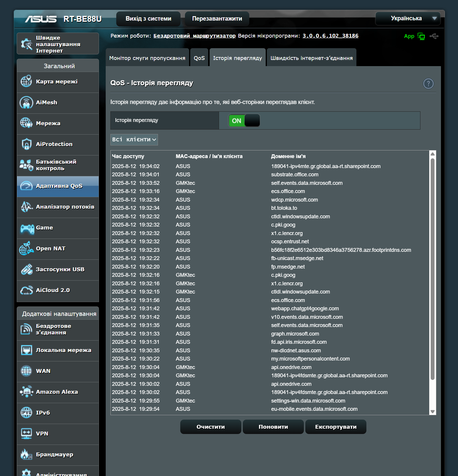Image resolution: width=458 pixels, height=476 pixels.
Task: Open the Всі клієнти client filter dropdown
Action: click(x=134, y=140)
